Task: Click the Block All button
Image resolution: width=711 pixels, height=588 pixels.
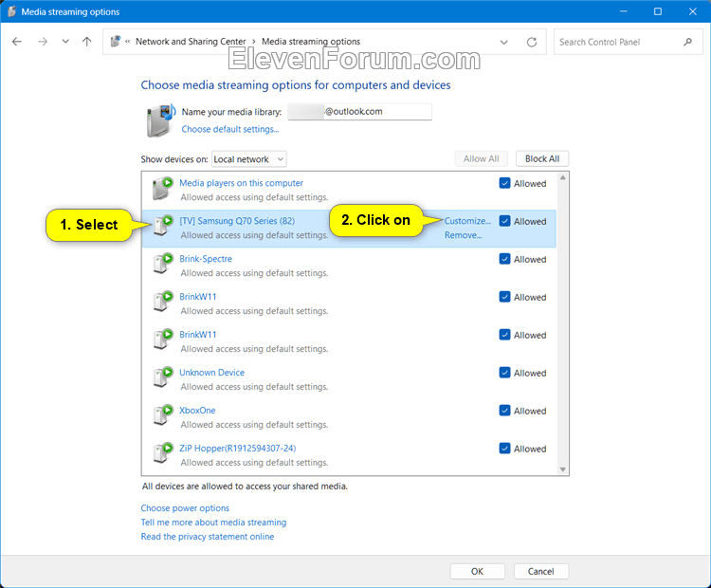Action: [542, 158]
